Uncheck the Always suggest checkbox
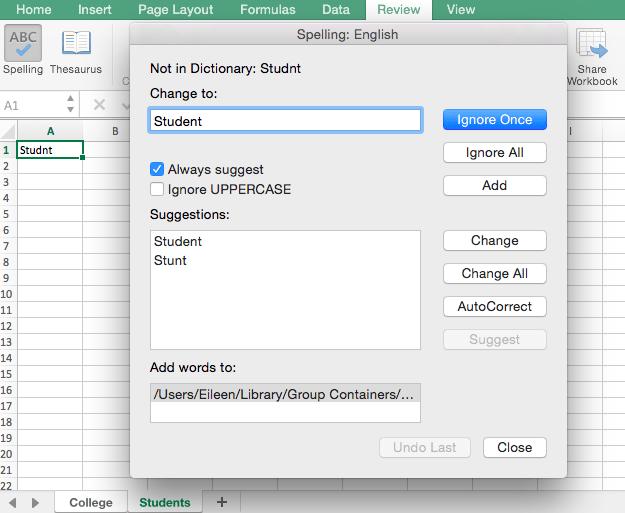The height and width of the screenshot is (513, 625). (157, 170)
